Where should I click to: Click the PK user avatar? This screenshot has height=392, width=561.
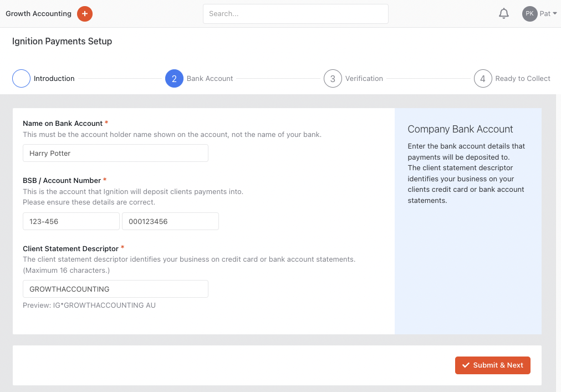click(x=529, y=14)
